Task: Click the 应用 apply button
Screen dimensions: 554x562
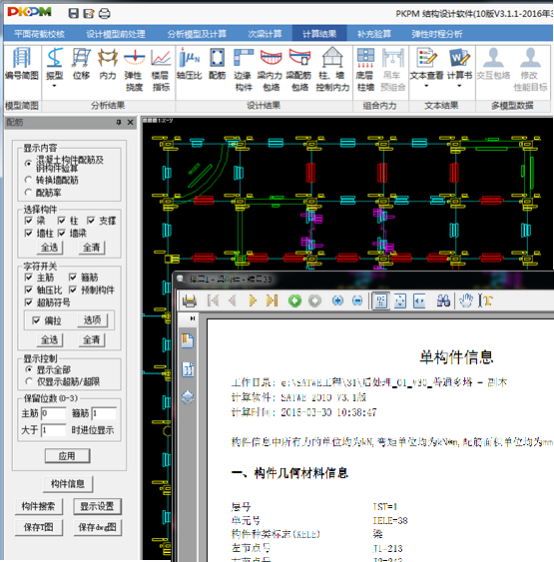Action: point(67,456)
